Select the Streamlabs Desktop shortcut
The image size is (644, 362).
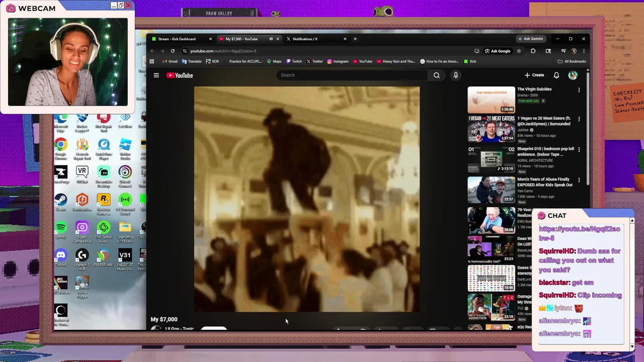click(104, 176)
